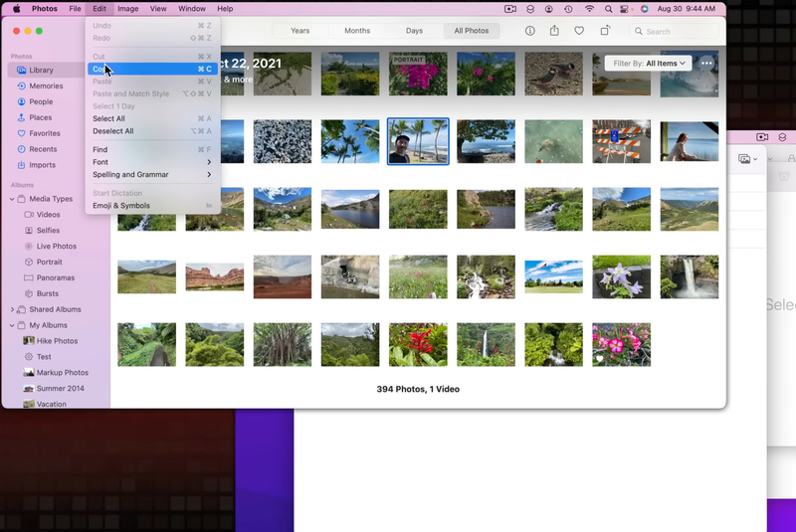Open Summer 2014 album
This screenshot has height=532, width=796.
(60, 388)
